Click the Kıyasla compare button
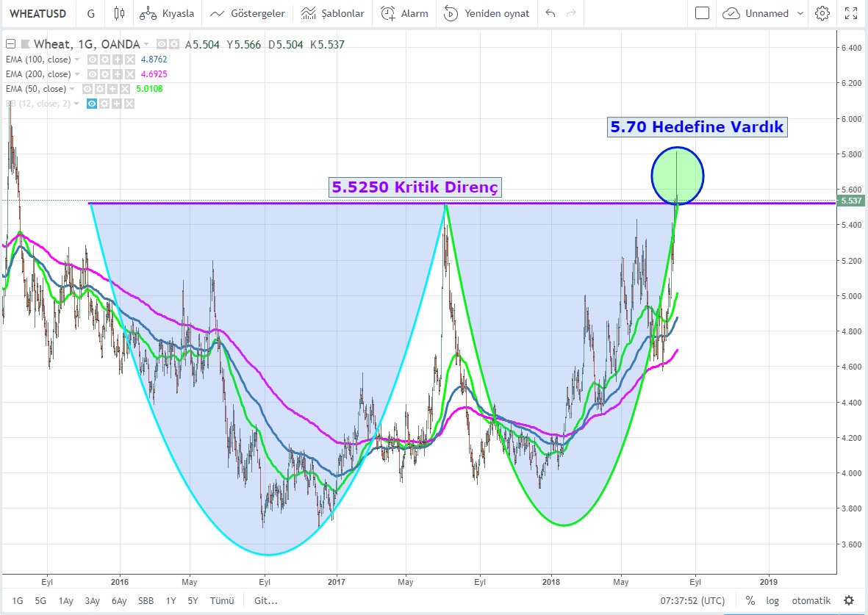 point(167,13)
